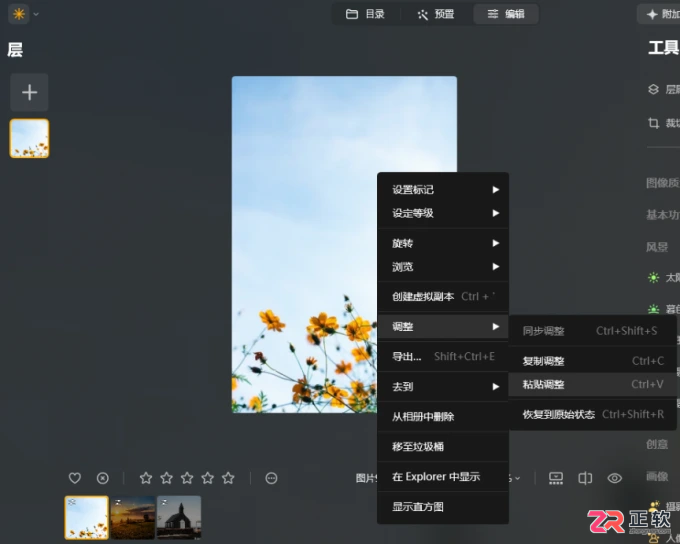This screenshot has width=680, height=544.
Task: Open the 画像 portrait tools category
Action: point(657,476)
